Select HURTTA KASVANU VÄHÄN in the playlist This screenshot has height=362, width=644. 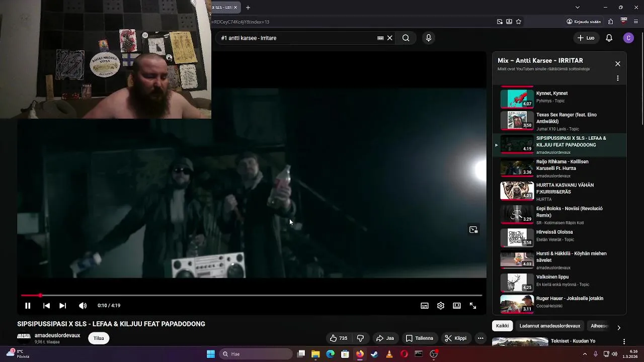[x=558, y=192]
